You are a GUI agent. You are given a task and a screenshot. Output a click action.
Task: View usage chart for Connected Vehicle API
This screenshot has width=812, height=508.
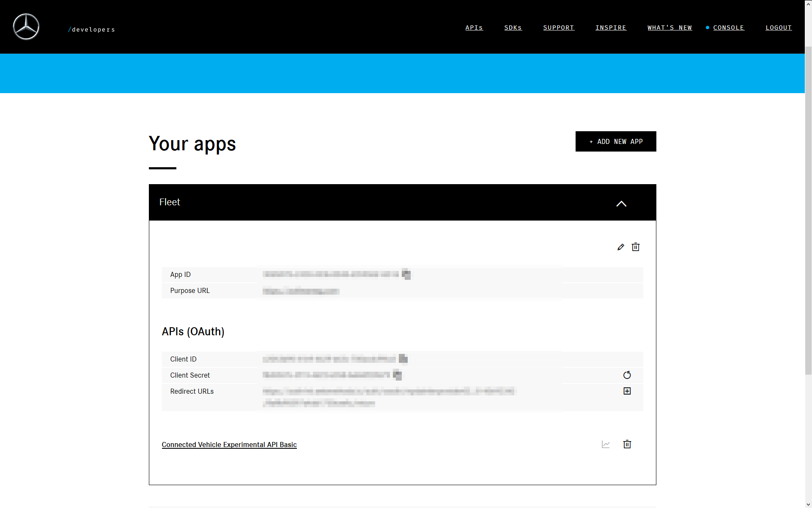[x=606, y=444]
